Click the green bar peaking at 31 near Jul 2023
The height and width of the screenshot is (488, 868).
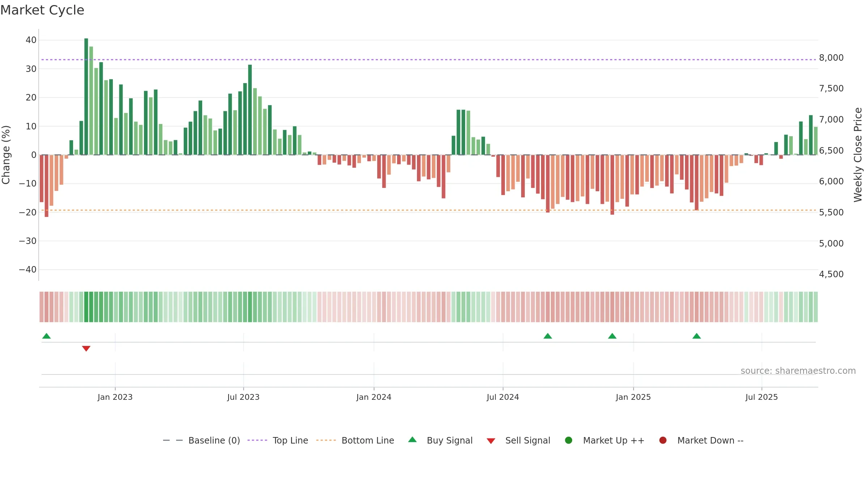pos(250,110)
